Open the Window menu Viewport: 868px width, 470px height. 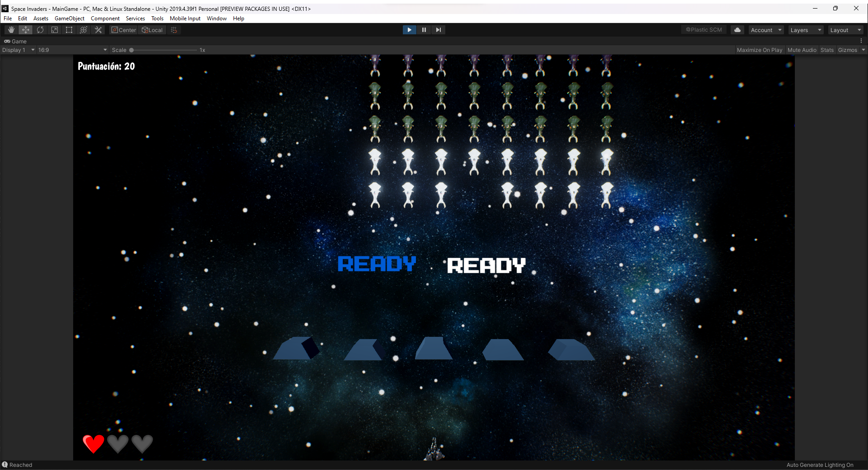(217, 19)
